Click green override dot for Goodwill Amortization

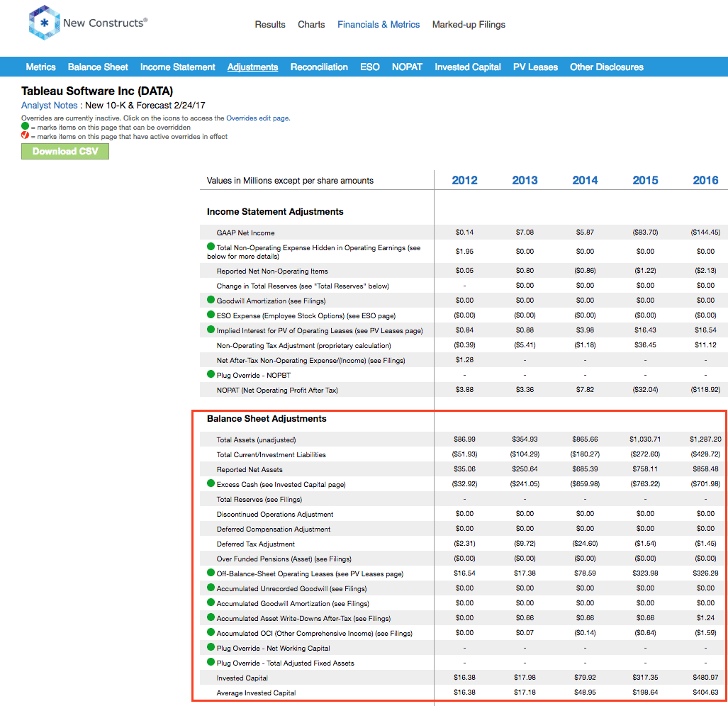tap(211, 300)
